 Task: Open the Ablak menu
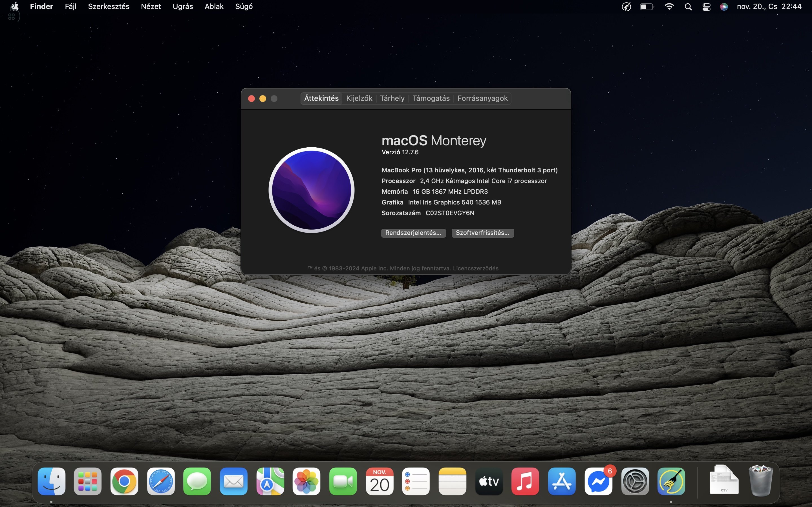pos(214,6)
